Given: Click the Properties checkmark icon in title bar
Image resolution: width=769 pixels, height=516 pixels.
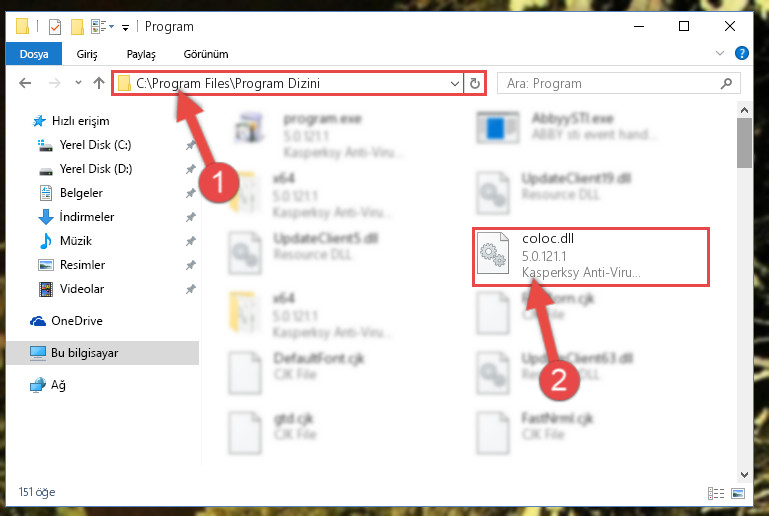Looking at the screenshot, I should coord(55,26).
